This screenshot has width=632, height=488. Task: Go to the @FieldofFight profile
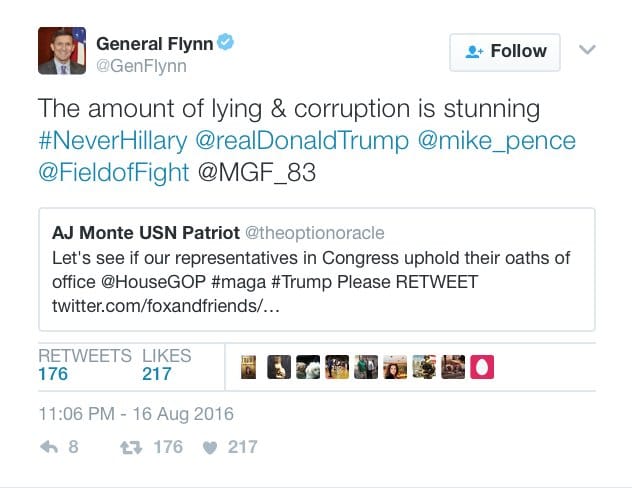[113, 172]
